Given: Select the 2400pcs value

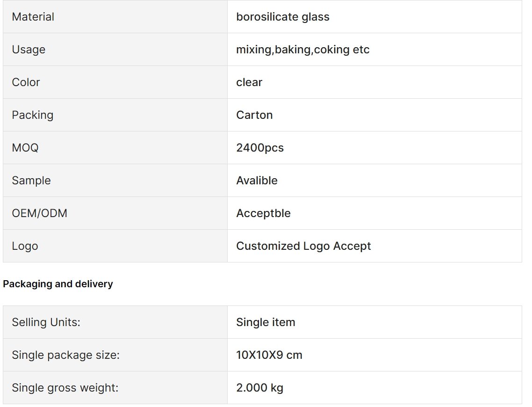Looking at the screenshot, I should [260, 148].
